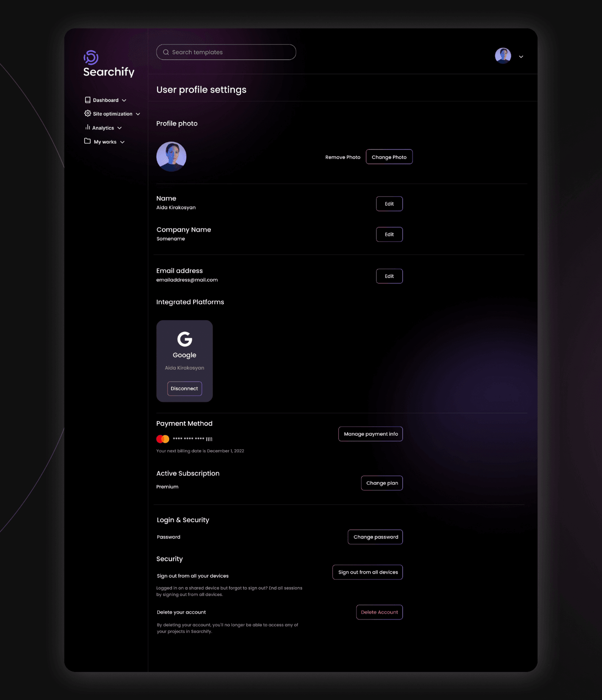Viewport: 602px width, 700px height.
Task: Open the Analytics sidebar item
Action: [103, 128]
